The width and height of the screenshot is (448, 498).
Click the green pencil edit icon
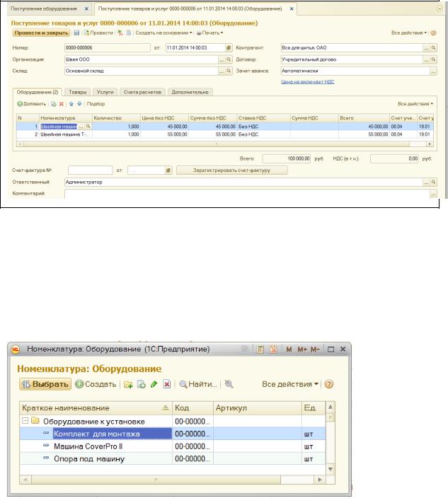[x=154, y=384]
